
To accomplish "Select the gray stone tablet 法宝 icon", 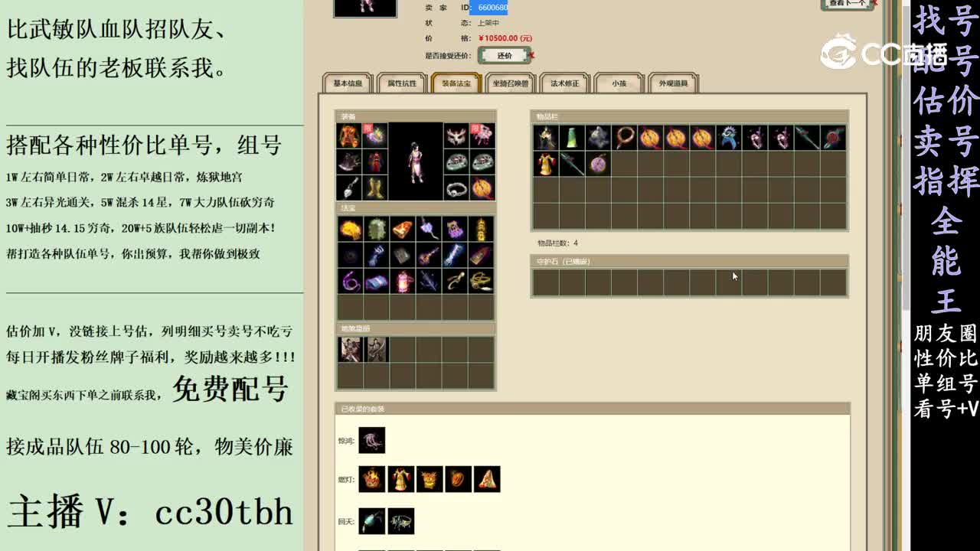I will click(x=403, y=254).
